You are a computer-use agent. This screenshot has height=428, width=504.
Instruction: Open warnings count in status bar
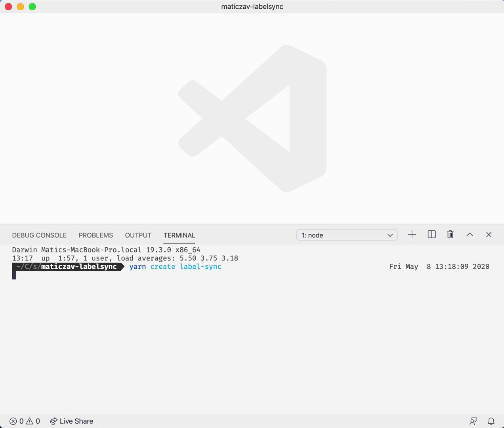point(33,421)
